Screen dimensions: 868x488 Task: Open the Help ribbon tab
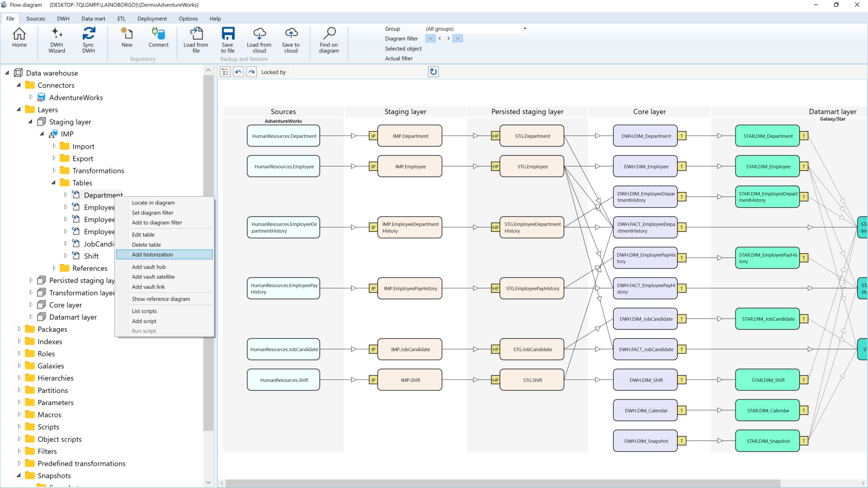click(x=215, y=19)
